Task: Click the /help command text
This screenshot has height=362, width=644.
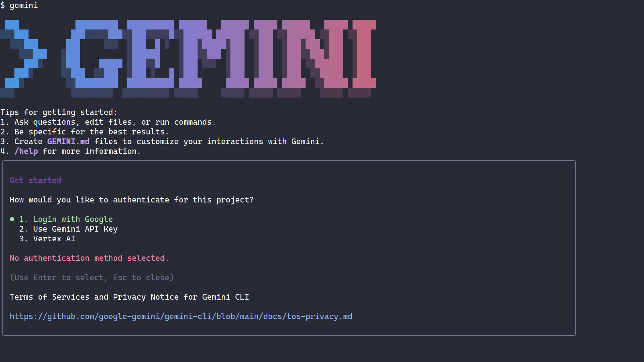Action: tap(26, 151)
